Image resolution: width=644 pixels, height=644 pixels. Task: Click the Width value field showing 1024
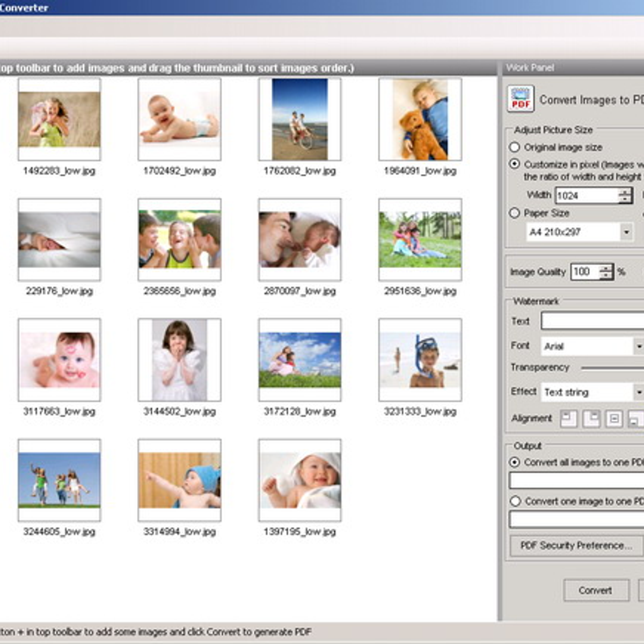(x=586, y=195)
